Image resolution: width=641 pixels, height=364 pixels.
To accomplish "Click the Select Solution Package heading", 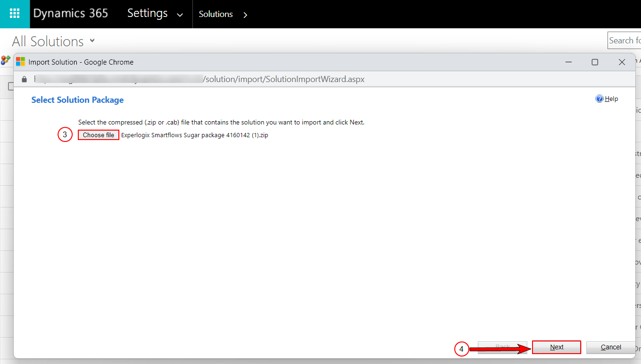I will coord(77,100).
